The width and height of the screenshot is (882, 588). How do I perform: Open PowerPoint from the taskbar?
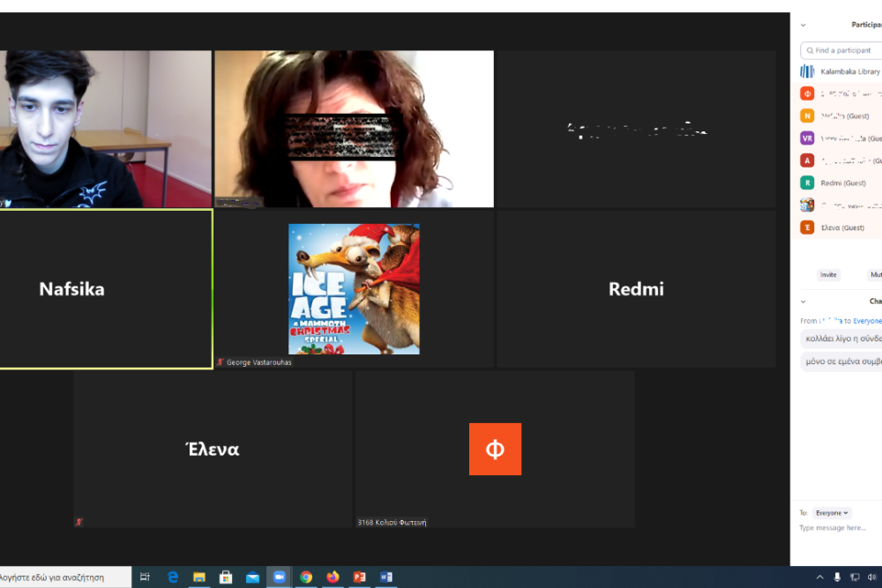coord(359,577)
